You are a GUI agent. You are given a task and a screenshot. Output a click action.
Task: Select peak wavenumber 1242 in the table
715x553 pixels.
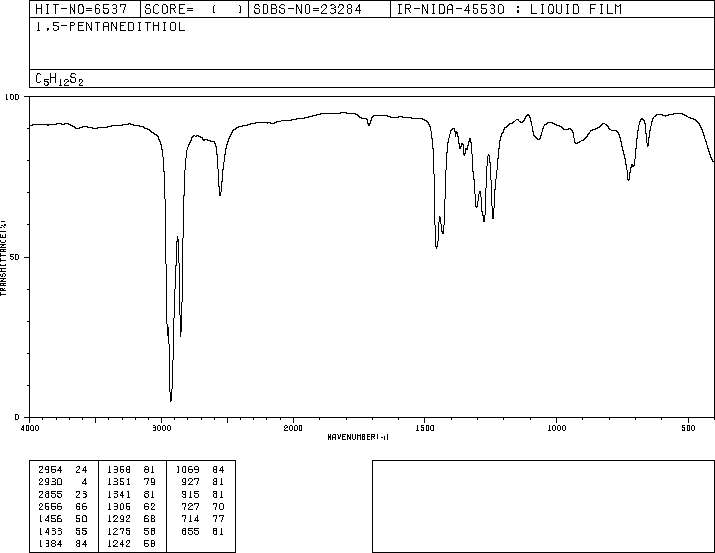coord(119,544)
